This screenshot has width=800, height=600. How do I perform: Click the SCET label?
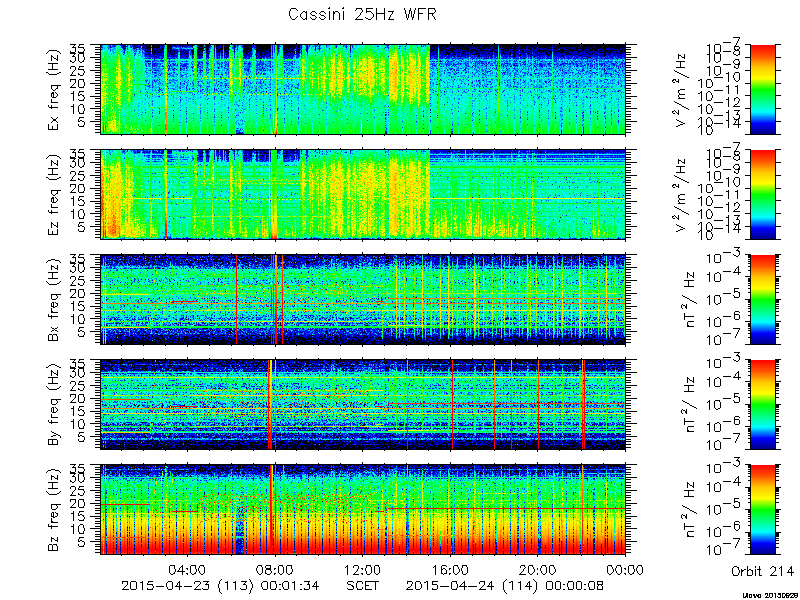click(x=363, y=585)
